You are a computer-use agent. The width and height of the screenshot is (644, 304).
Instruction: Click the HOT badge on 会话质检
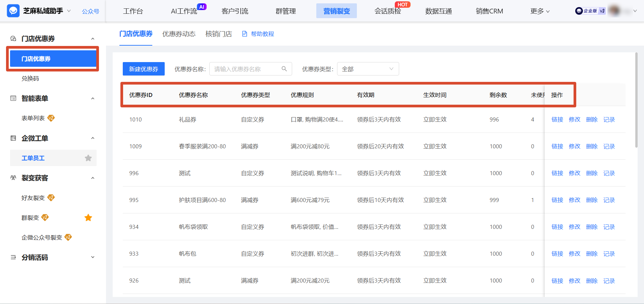(x=402, y=5)
